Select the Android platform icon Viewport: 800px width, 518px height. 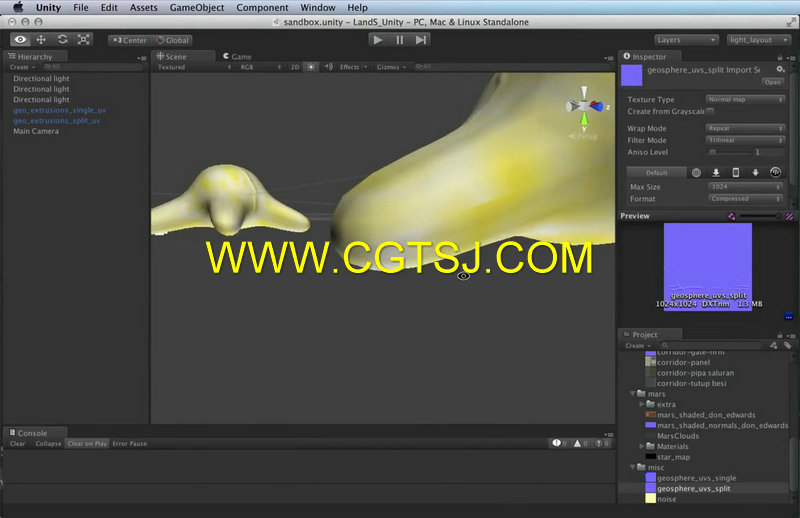(x=756, y=172)
